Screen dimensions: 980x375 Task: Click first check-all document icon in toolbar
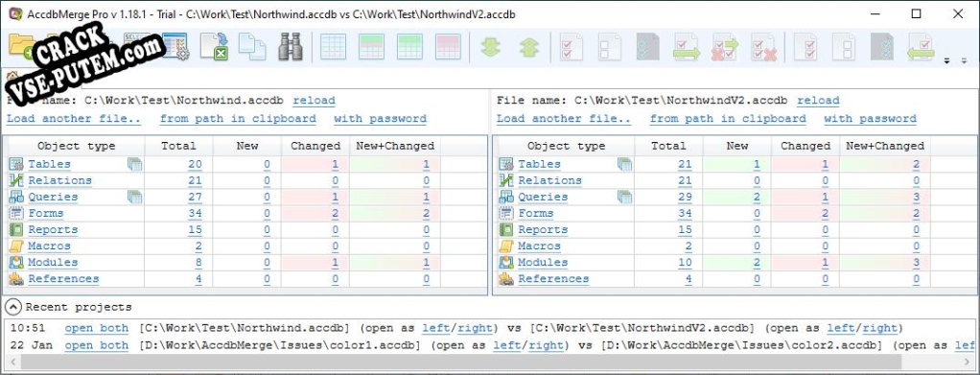click(x=572, y=47)
